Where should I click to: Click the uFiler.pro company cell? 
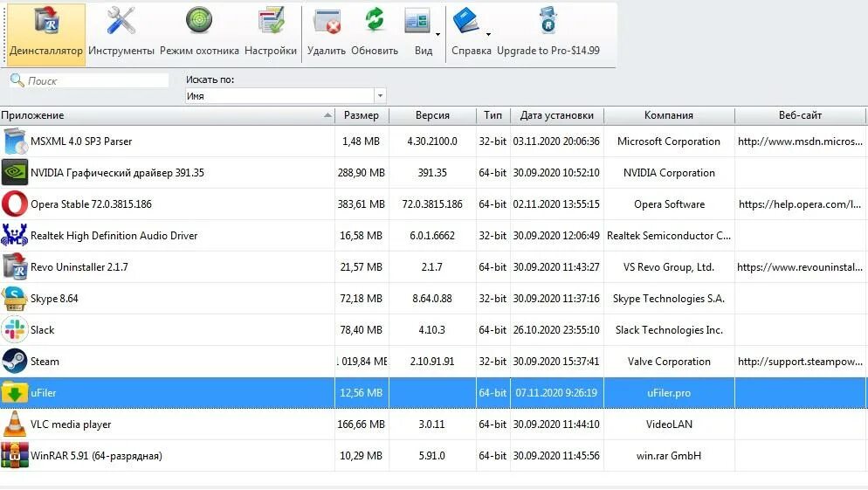click(669, 392)
